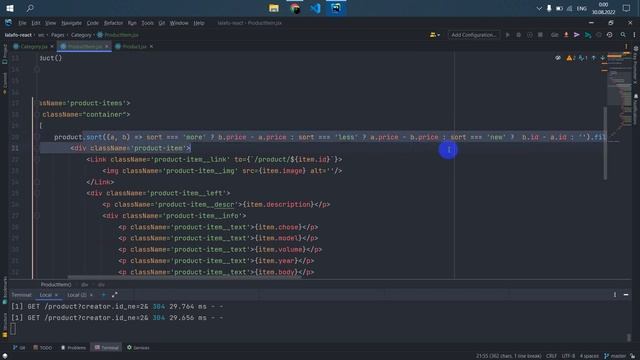Click the Terminal tool window button
Viewport: 640px width, 360px height.
click(x=106, y=348)
